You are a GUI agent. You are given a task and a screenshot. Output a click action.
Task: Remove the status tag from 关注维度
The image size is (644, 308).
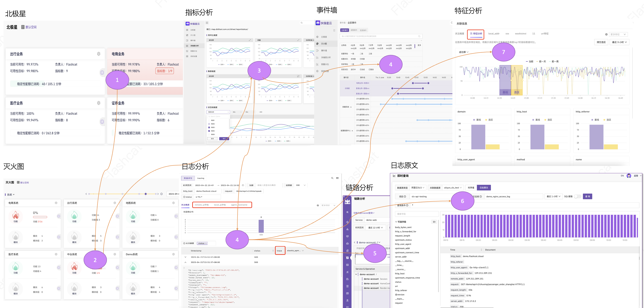[206, 243]
